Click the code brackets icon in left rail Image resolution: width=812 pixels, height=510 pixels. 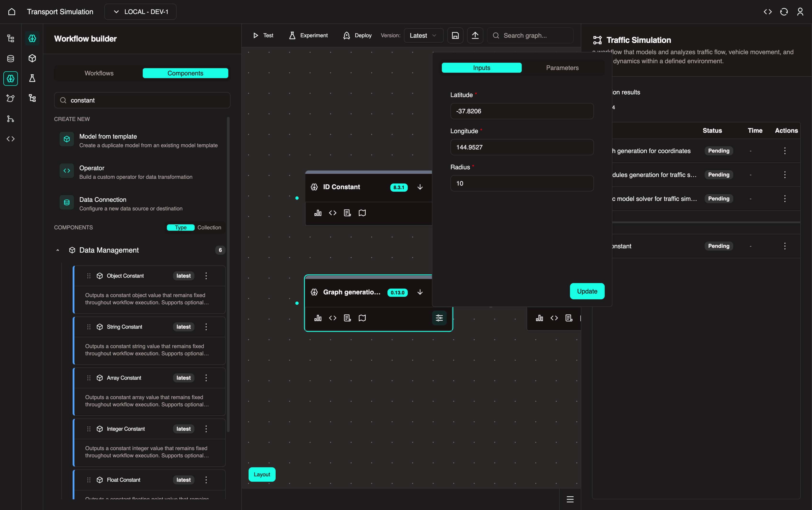click(11, 139)
